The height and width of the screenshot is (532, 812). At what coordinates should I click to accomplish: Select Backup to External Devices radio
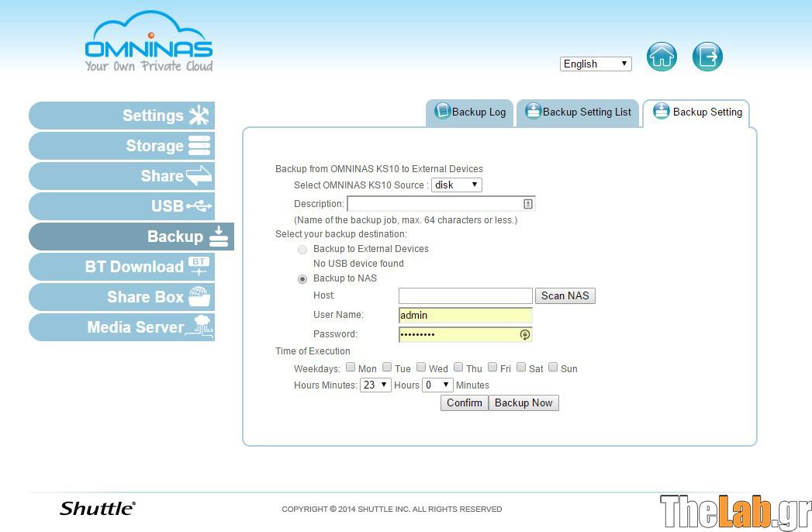click(302, 250)
